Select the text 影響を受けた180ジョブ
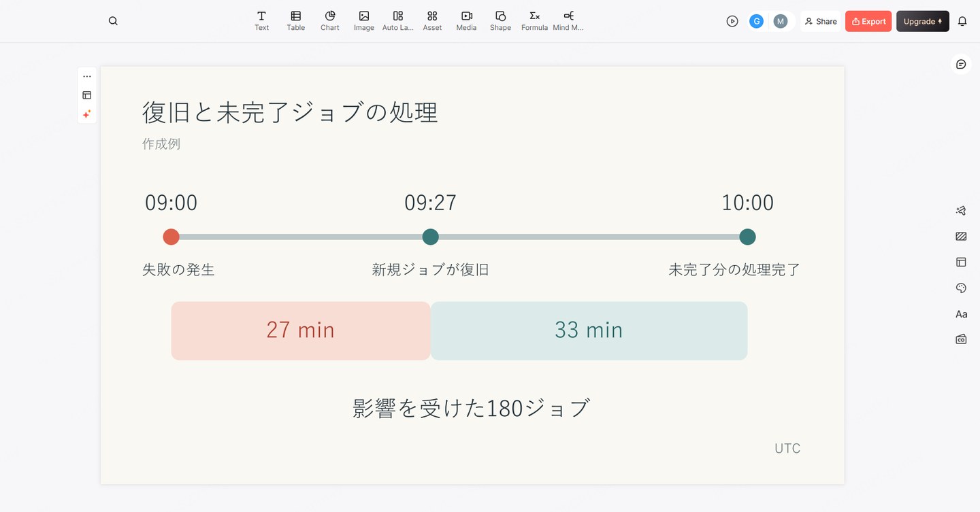The width and height of the screenshot is (980, 512). [x=471, y=409]
